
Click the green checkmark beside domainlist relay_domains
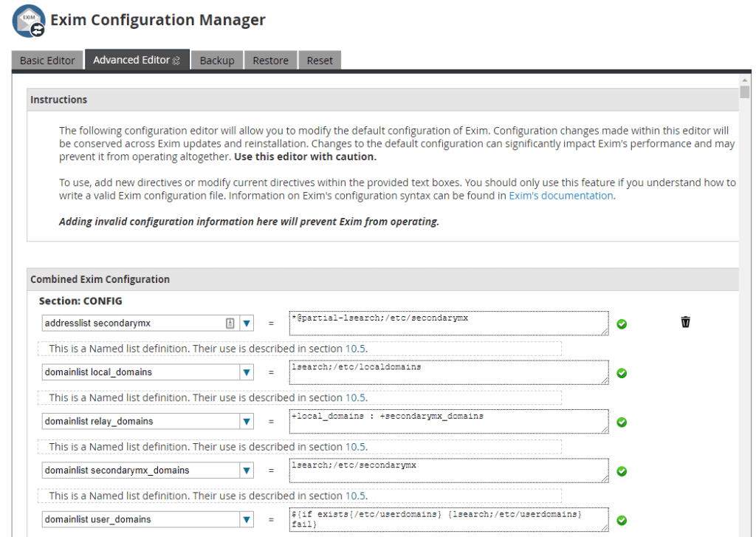click(622, 422)
